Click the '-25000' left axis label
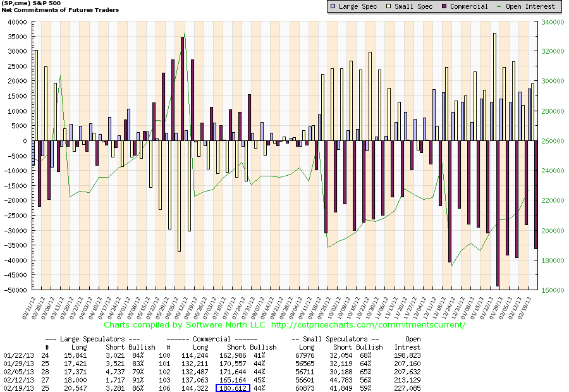Screen dimensions: 569x392 (15, 216)
